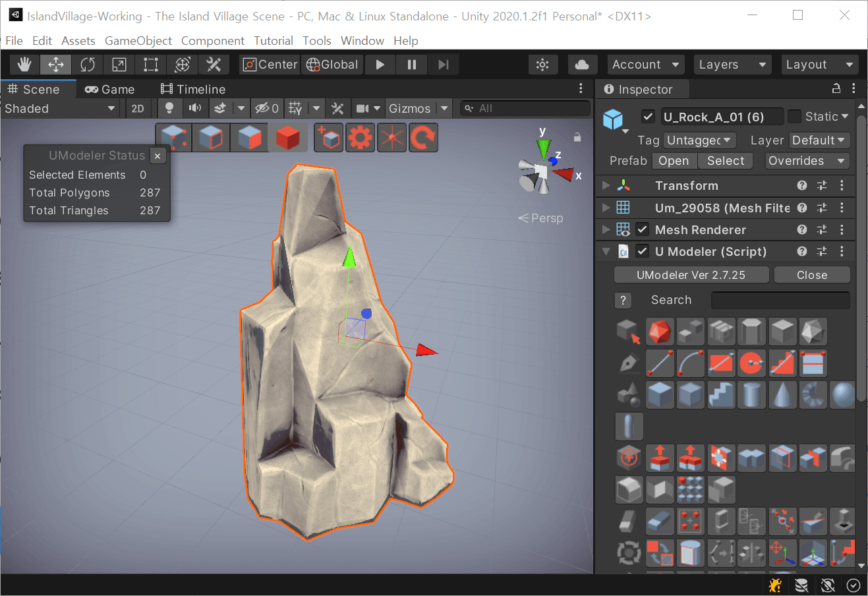Open the GameObject menu

tap(138, 41)
